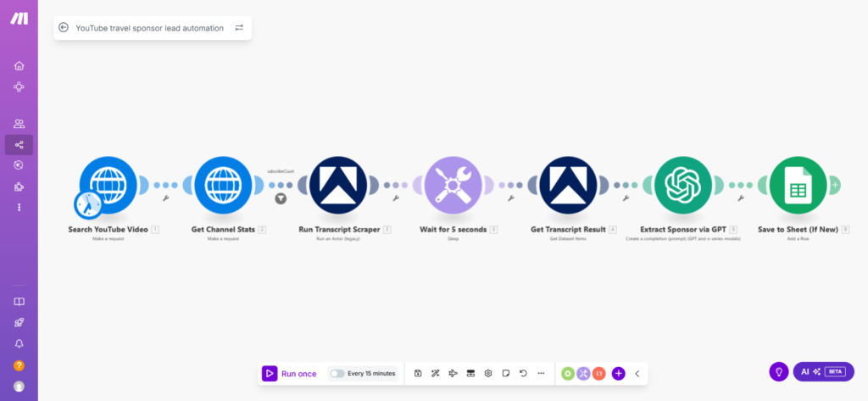This screenshot has height=401, width=868.
Task: Open the Extract Sponsor via GPT OpenAI module
Action: [683, 185]
